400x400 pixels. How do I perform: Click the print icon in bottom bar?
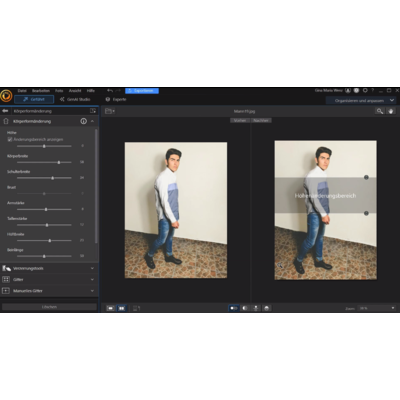[x=266, y=308]
